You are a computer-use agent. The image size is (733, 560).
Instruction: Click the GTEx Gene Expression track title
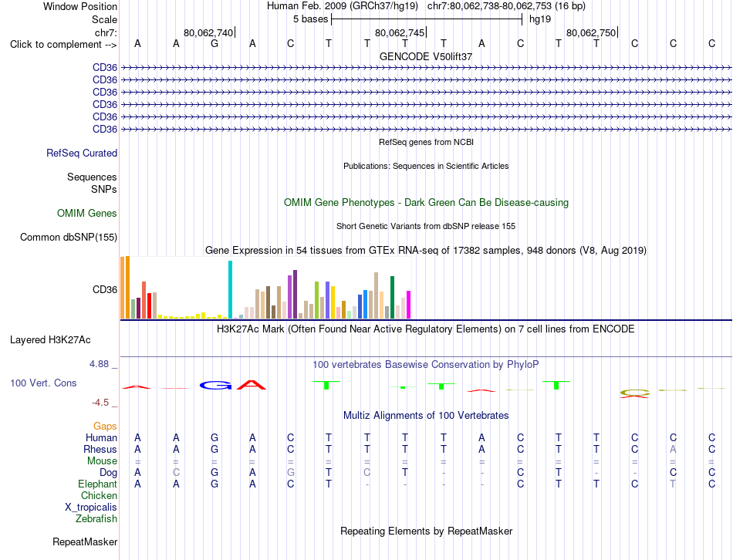(x=426, y=251)
